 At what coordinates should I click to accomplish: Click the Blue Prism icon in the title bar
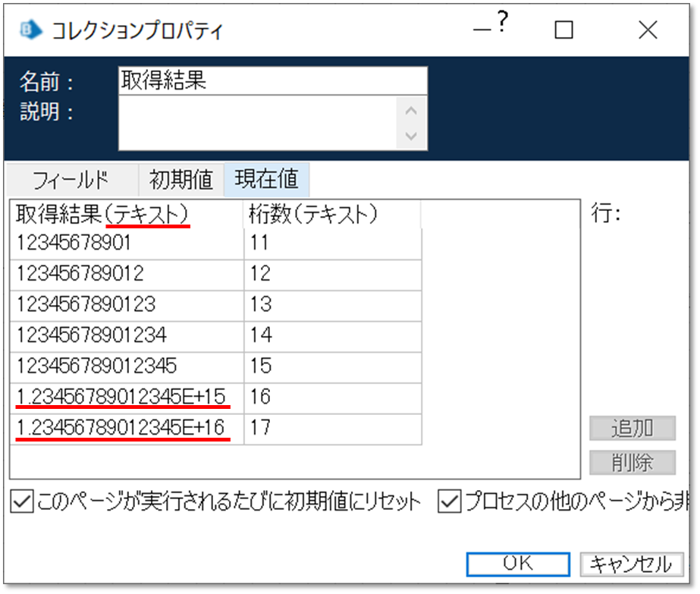click(31, 30)
